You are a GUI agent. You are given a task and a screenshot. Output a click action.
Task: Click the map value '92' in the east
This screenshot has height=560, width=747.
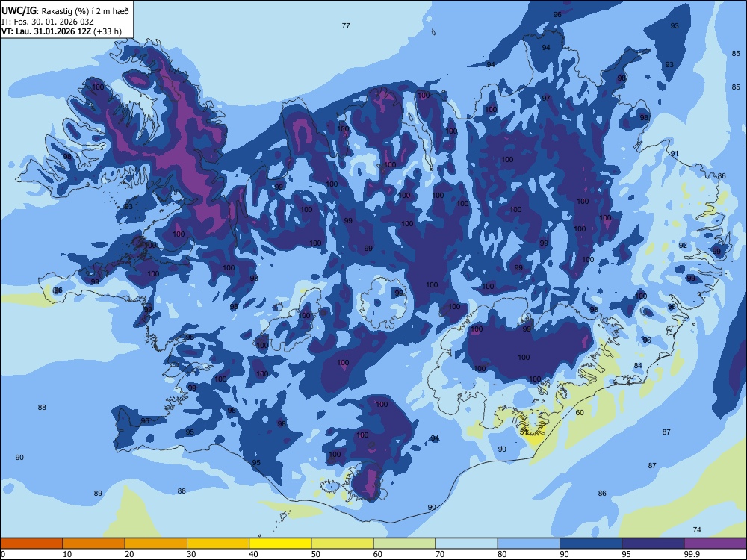683,245
